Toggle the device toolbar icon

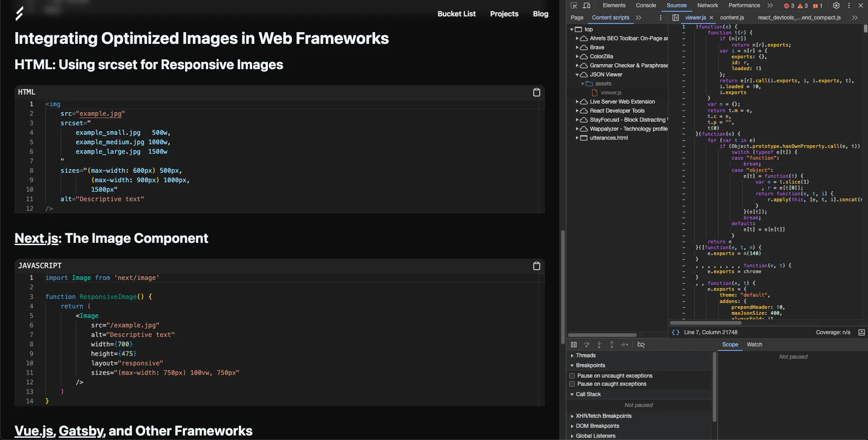(x=587, y=5)
